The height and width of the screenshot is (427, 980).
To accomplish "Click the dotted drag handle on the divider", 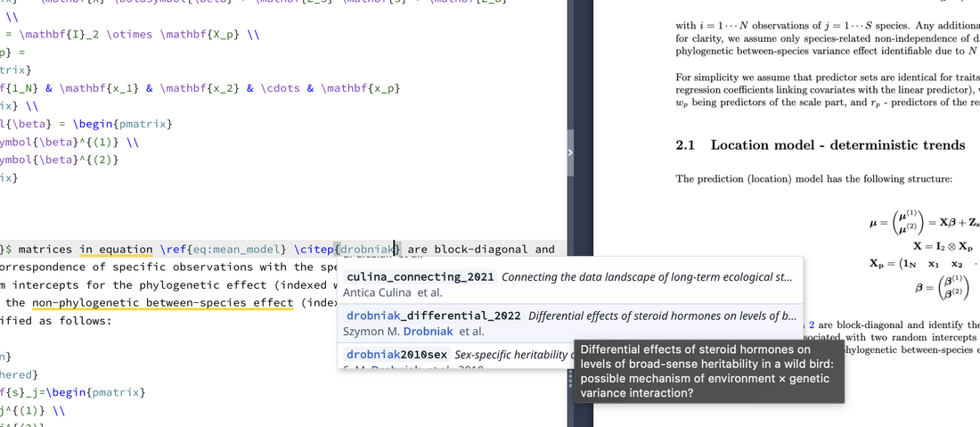I will pyautogui.click(x=570, y=381).
